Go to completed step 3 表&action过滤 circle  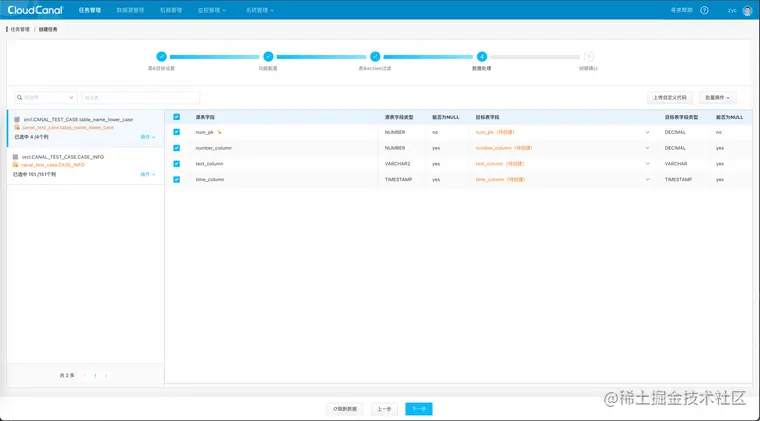375,57
